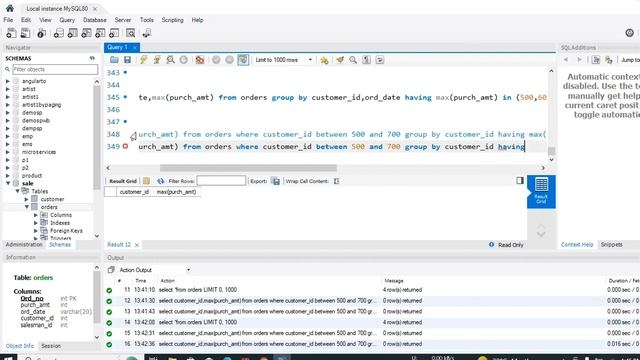Open the Query menu

67,20
